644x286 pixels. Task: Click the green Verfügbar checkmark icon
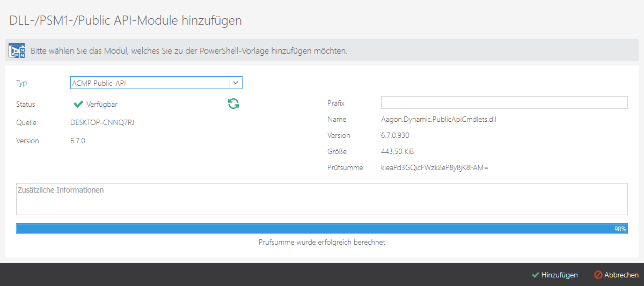click(78, 104)
